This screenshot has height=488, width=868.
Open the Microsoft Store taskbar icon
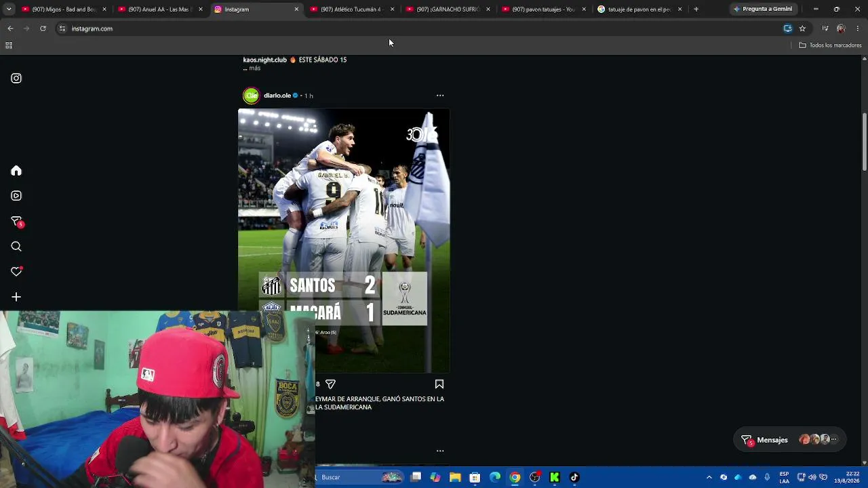pos(475,477)
